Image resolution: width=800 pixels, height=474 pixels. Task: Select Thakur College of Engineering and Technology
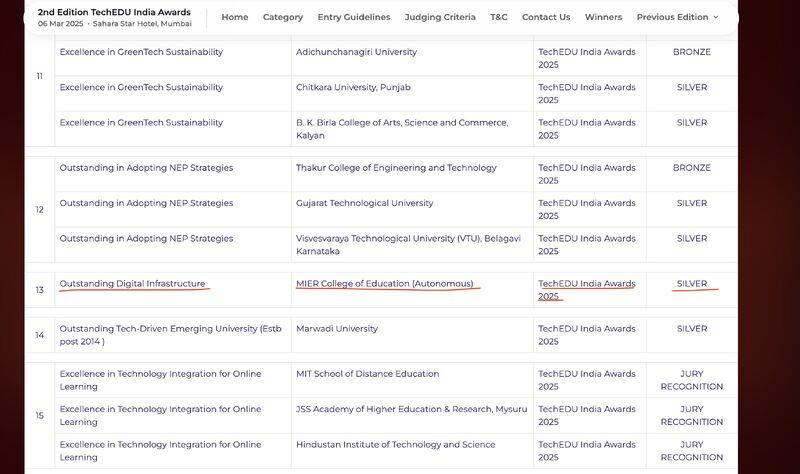[x=396, y=168]
